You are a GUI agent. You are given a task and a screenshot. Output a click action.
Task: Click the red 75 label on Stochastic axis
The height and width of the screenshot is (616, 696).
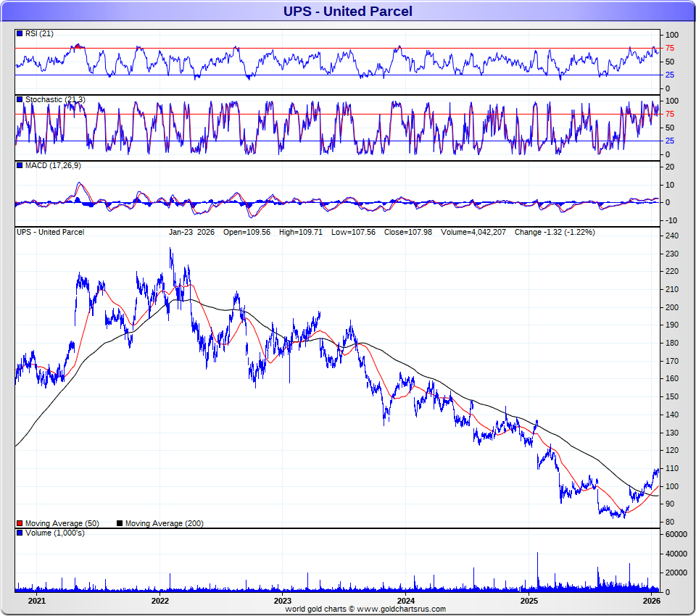tap(670, 114)
